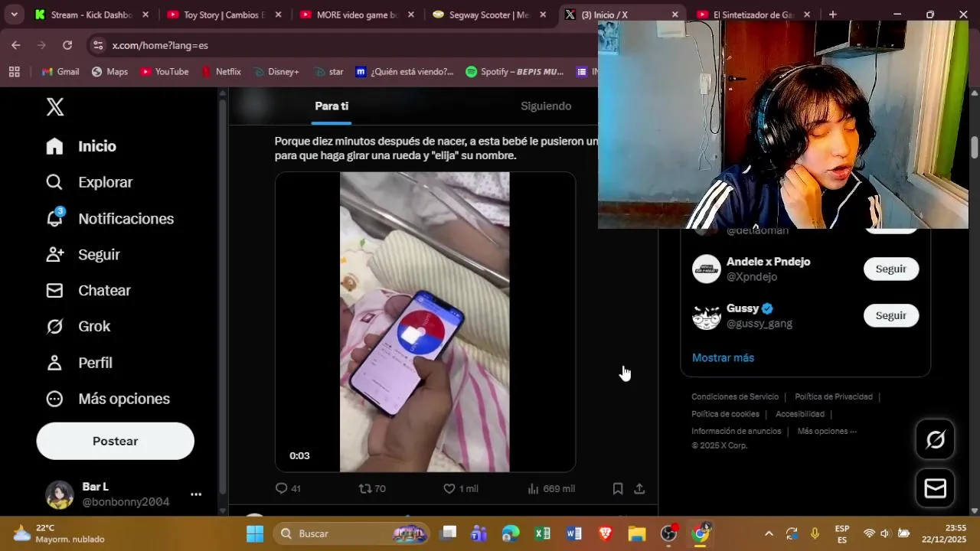Image resolution: width=980 pixels, height=551 pixels.
Task: Open Grok from sidebar
Action: click(78, 326)
